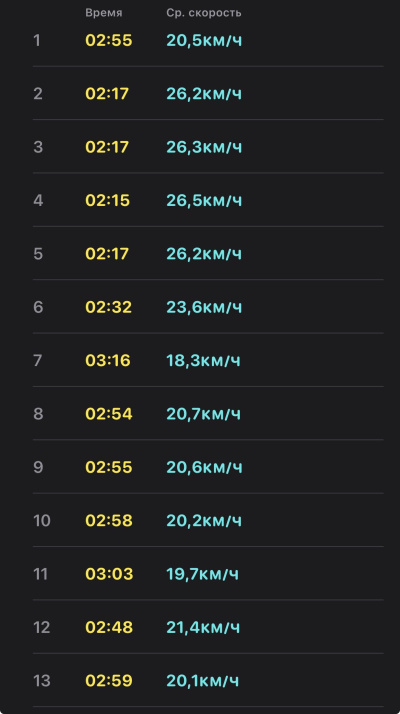Select lap 5 row number
The height and width of the screenshot is (714, 400).
pyautogui.click(x=38, y=254)
